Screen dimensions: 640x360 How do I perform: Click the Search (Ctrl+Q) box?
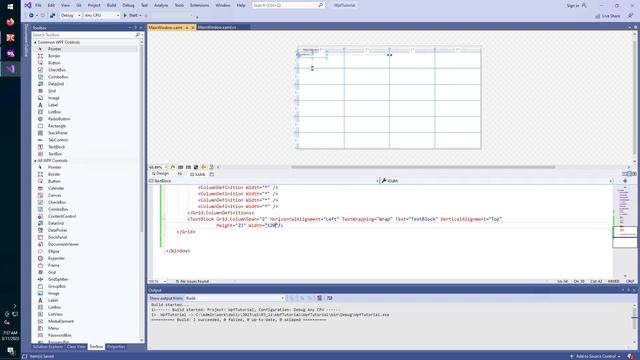tap(288, 5)
